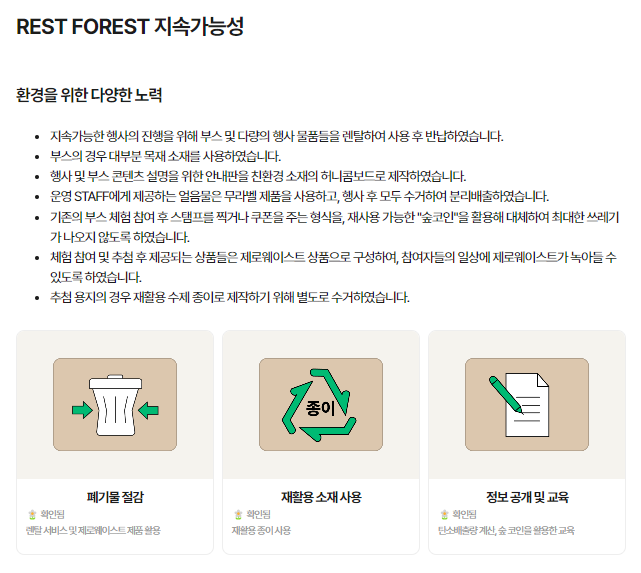Click the first bullet about renting booths
Image resolution: width=641 pixels, height=573 pixels.
point(276,136)
